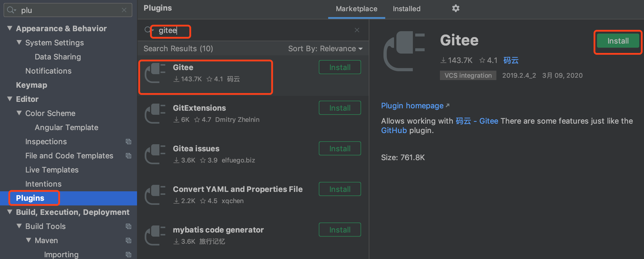Collapse the Color Scheme node
This screenshot has width=644, height=259.
[19, 113]
